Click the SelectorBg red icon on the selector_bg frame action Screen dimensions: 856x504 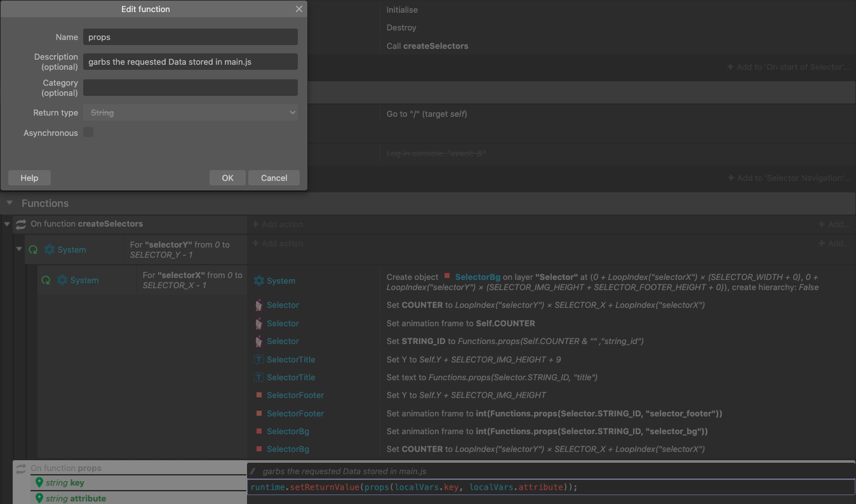(x=259, y=431)
